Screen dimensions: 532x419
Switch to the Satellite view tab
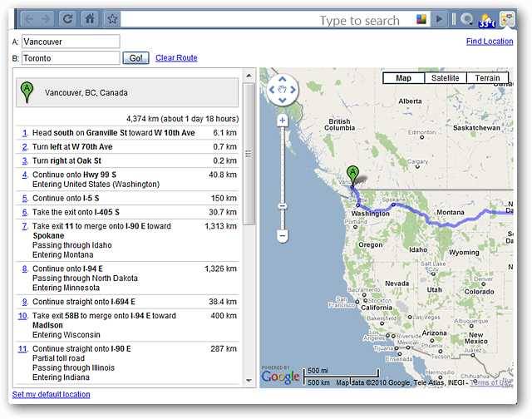pyautogui.click(x=446, y=78)
